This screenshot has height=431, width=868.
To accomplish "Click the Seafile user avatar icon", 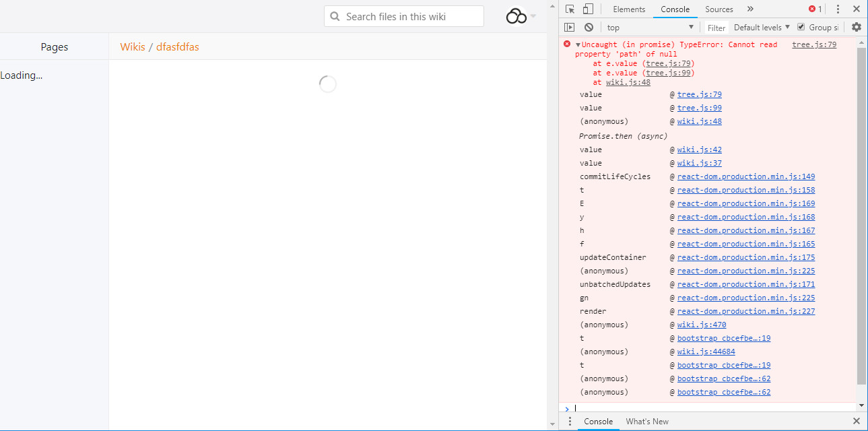I will [x=516, y=16].
